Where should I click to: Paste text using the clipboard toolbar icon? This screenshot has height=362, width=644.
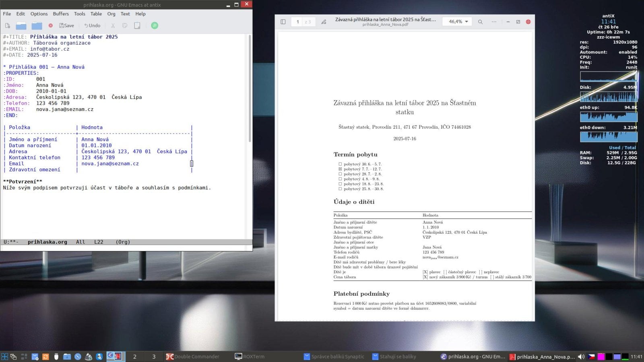137,25
